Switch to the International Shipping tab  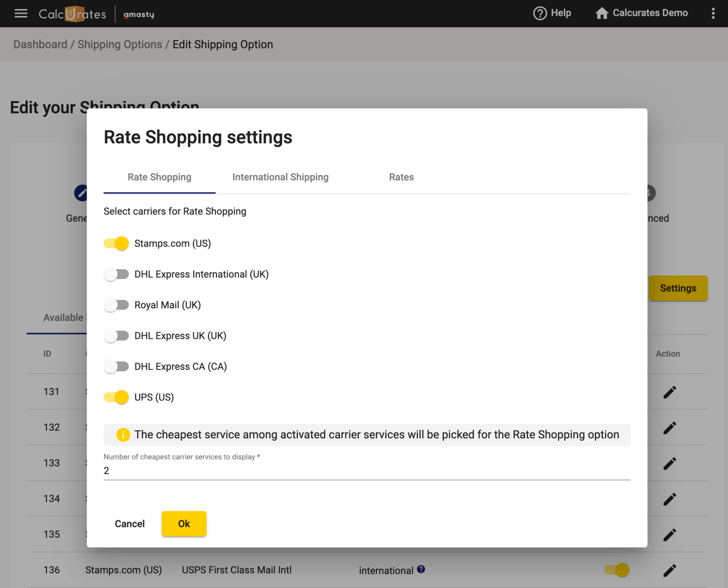pos(280,177)
